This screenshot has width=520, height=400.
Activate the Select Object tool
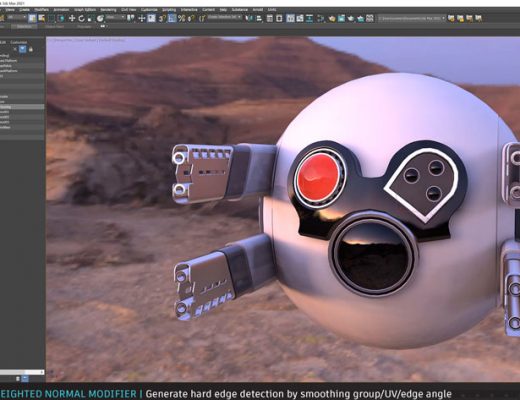32,18
